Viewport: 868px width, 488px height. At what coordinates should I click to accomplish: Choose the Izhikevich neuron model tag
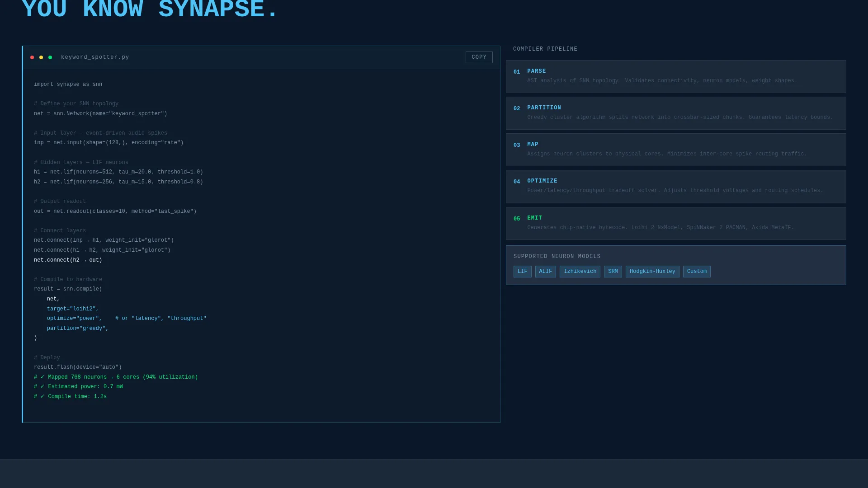click(x=580, y=272)
